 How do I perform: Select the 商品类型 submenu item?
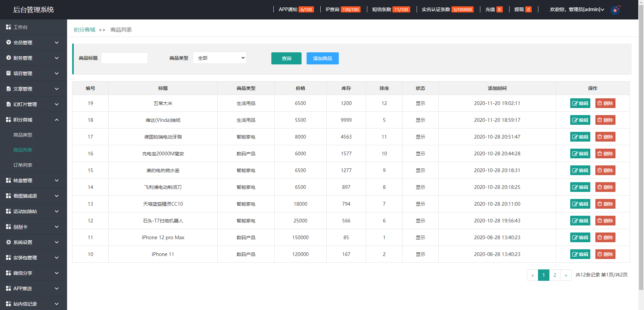[23, 135]
